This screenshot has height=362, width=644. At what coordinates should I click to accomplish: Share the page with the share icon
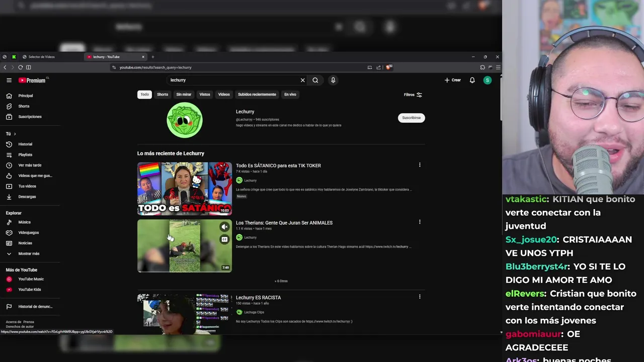(378, 67)
